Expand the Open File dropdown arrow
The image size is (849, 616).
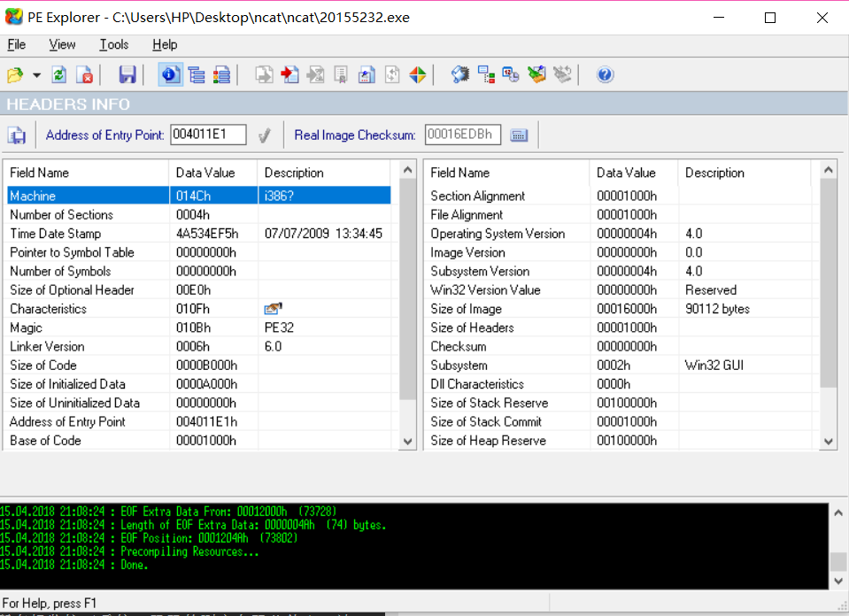pos(36,74)
